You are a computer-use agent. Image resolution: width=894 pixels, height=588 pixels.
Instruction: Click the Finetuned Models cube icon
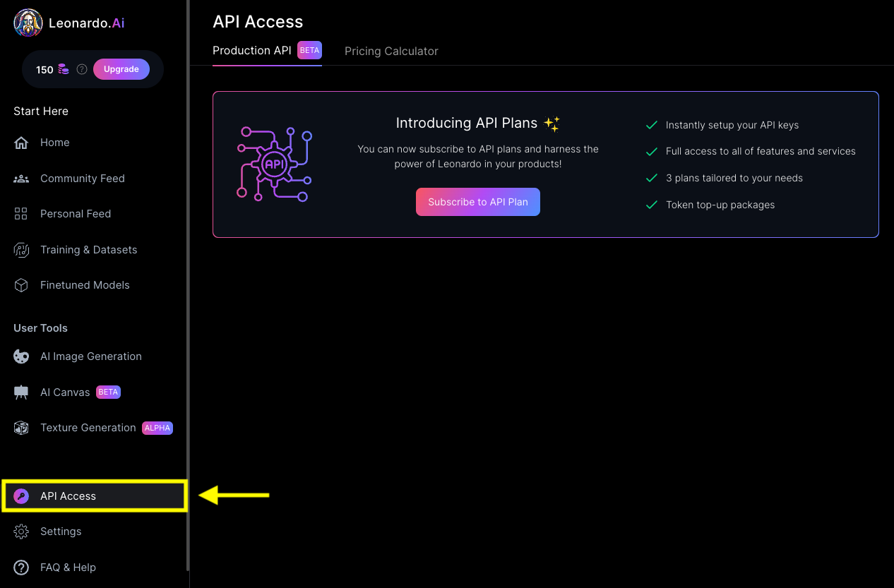[21, 285]
